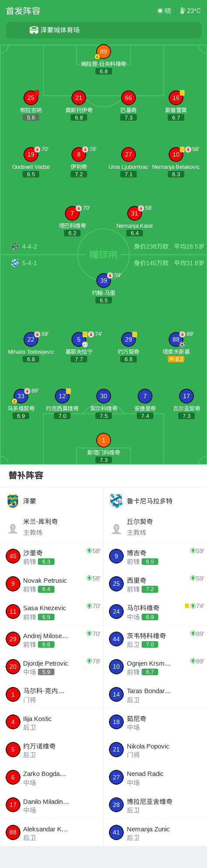Click the 泽蒙 team crest in substitutes

(13, 501)
